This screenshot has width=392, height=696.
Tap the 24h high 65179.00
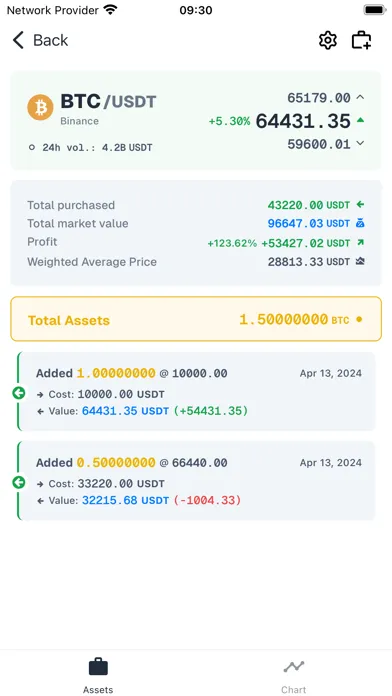point(319,97)
